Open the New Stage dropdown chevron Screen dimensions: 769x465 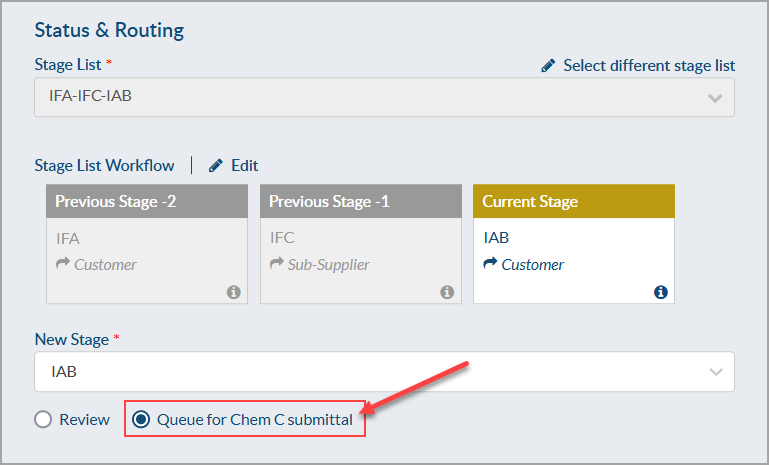[715, 372]
